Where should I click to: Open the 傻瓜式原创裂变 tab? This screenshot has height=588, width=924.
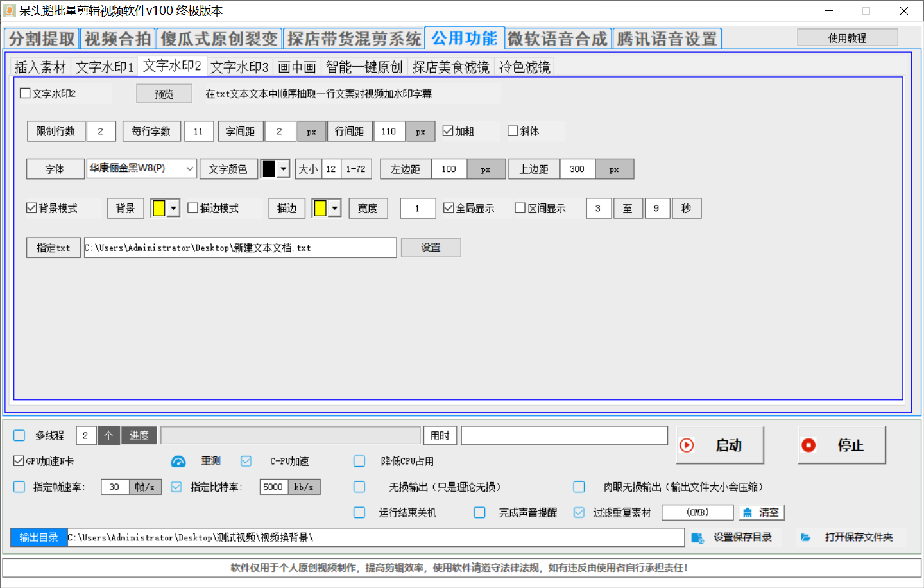tap(219, 39)
